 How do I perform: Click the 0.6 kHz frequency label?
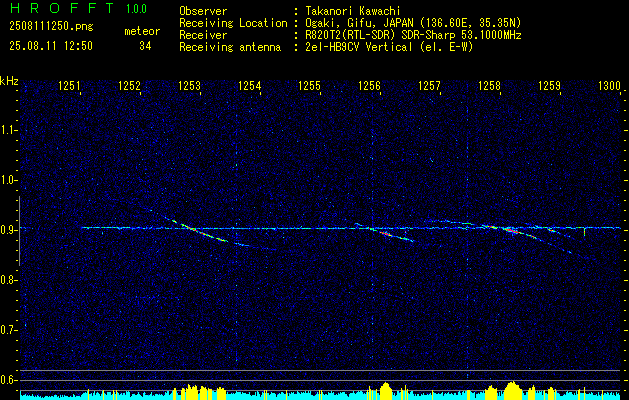(x=7, y=380)
